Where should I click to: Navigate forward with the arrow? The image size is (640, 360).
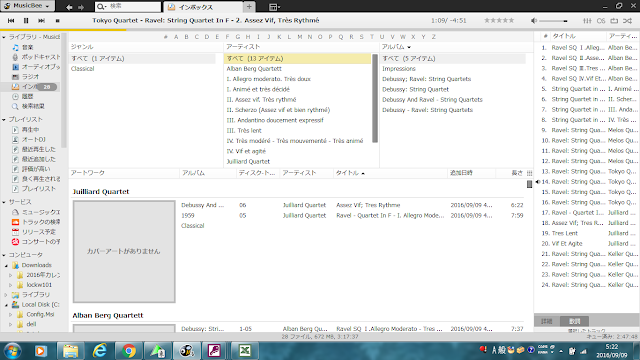tap(81, 7)
